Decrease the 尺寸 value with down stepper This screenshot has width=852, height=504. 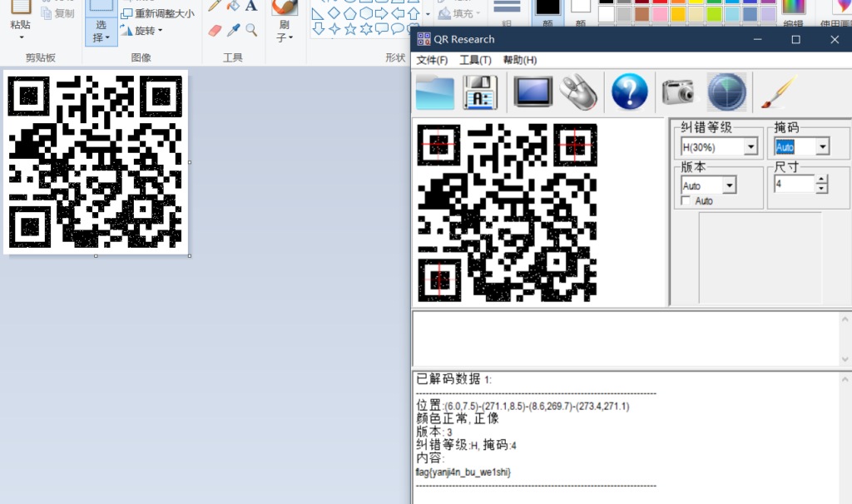point(821,189)
